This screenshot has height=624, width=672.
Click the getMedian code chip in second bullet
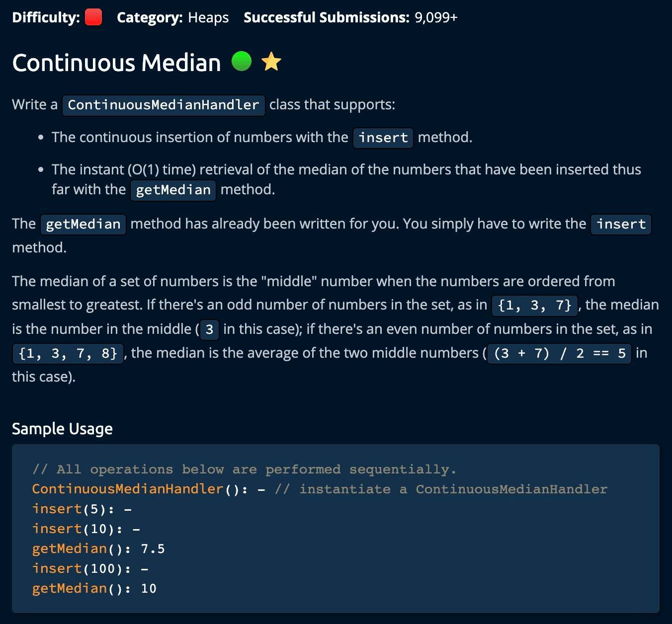coord(173,190)
